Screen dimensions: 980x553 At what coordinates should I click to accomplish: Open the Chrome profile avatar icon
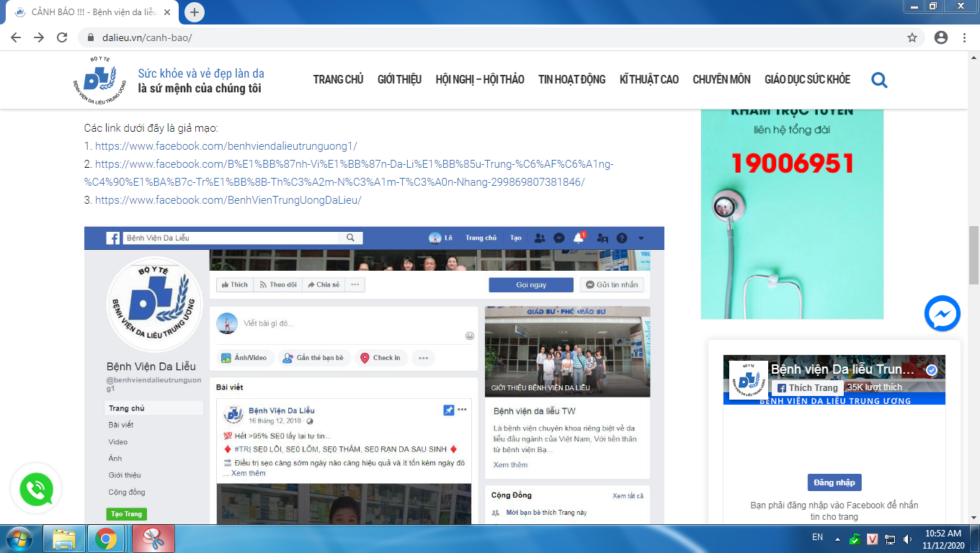click(x=940, y=37)
